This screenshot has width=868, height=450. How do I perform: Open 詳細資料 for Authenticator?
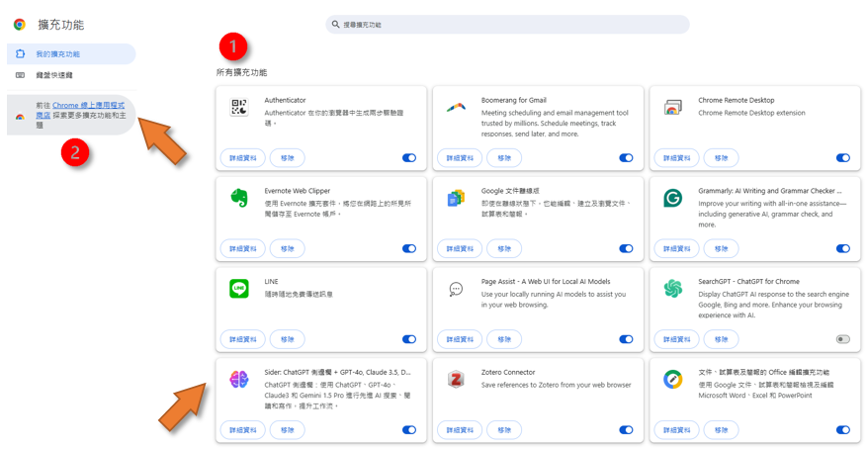point(243,158)
